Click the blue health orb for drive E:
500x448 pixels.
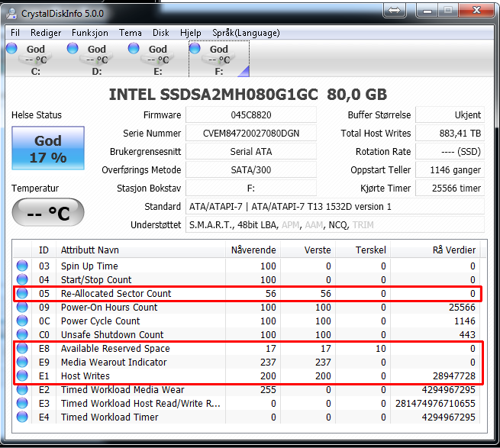pos(134,48)
